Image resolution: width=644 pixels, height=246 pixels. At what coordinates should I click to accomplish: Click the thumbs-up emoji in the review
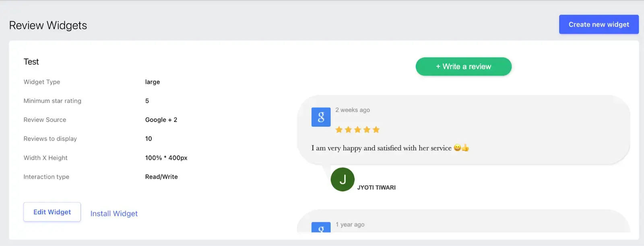coord(465,148)
